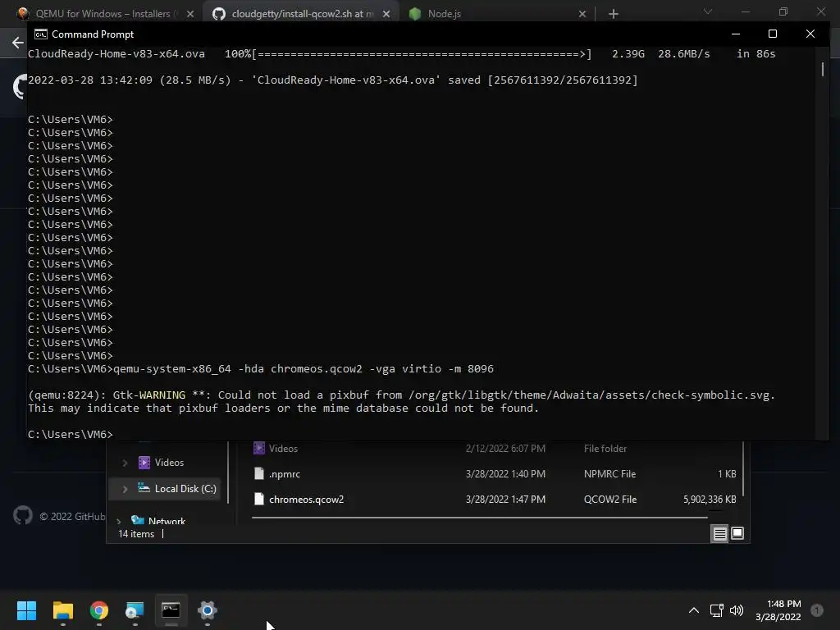840x630 pixels.
Task: Close the Node.js tab
Action: pos(582,14)
